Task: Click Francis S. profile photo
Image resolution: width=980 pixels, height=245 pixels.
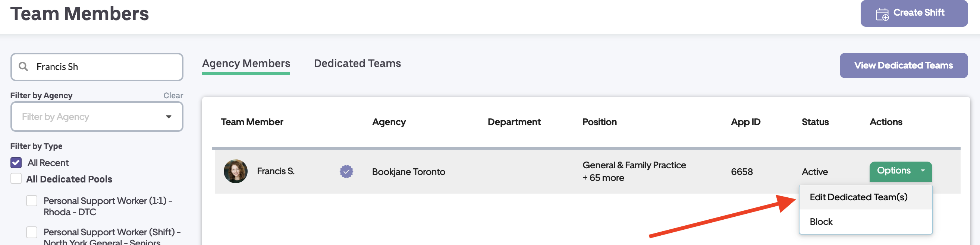Action: 235,171
